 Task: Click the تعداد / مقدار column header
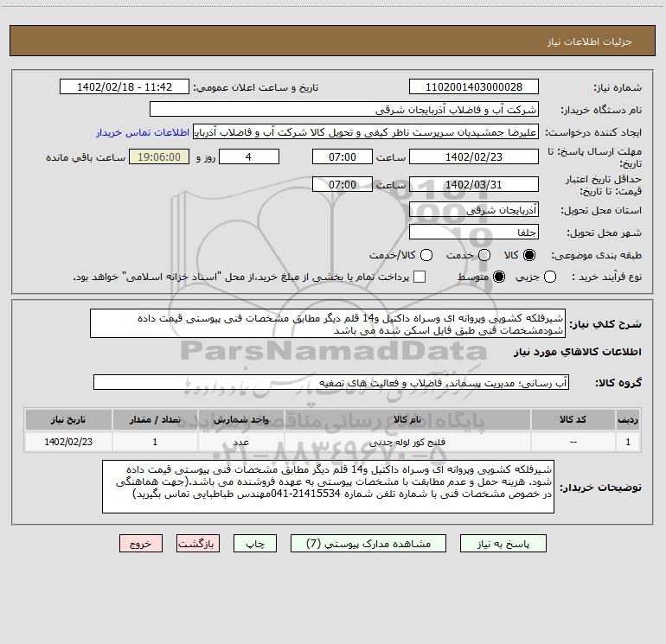155,420
